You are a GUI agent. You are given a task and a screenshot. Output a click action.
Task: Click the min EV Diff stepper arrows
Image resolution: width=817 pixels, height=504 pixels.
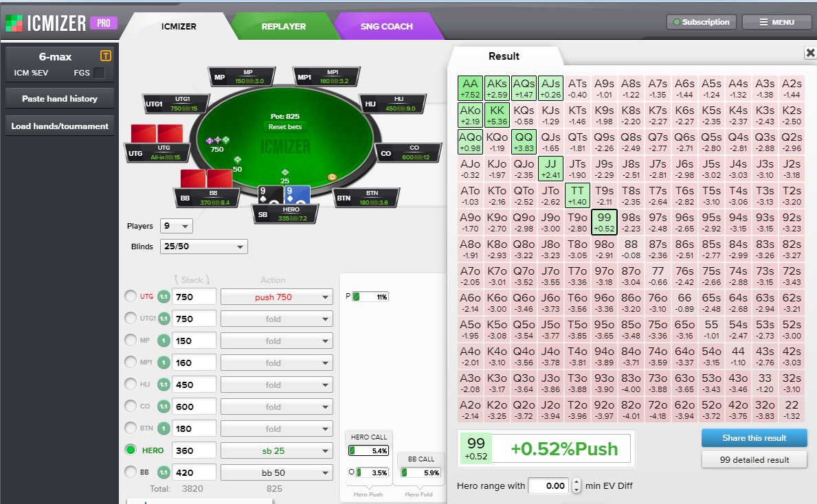[577, 485]
